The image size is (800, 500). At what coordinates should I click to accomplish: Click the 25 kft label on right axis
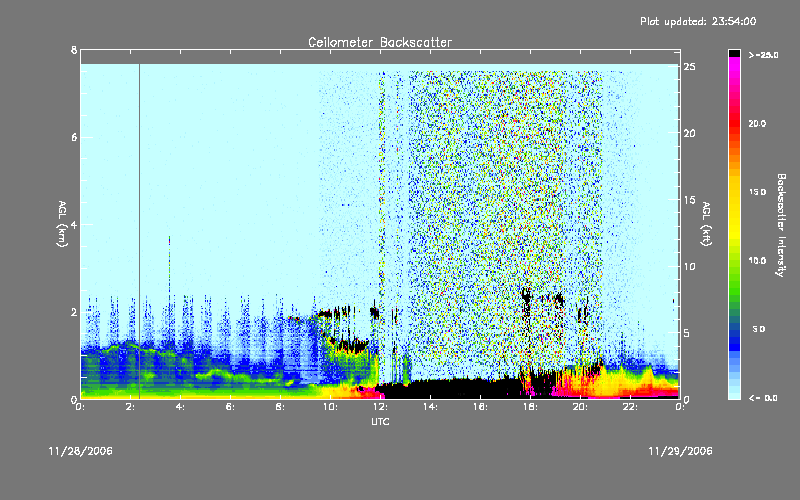point(689,67)
